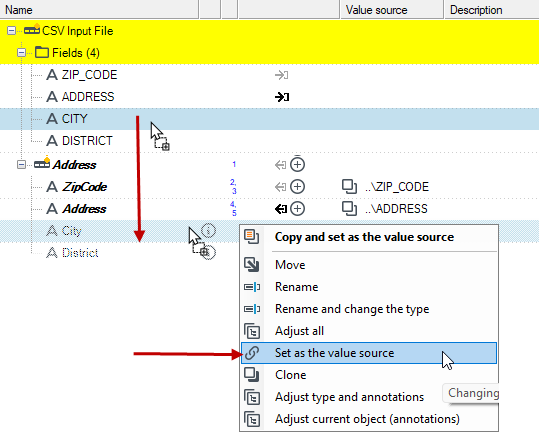Screen dimensions: 539x447
Task: Click the Value source column header
Action: tap(392, 10)
